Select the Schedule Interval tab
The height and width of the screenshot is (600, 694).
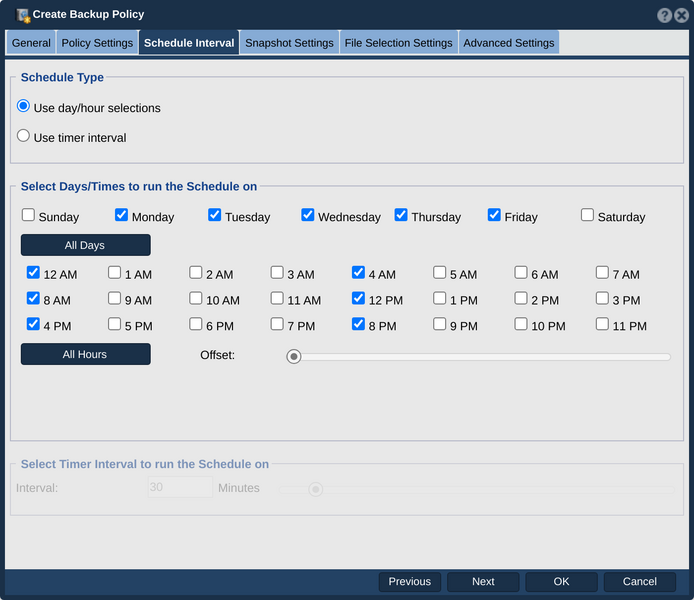[x=189, y=43]
